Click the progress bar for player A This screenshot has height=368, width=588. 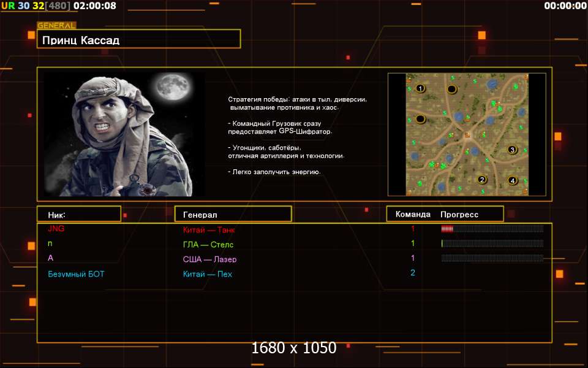tap(492, 258)
